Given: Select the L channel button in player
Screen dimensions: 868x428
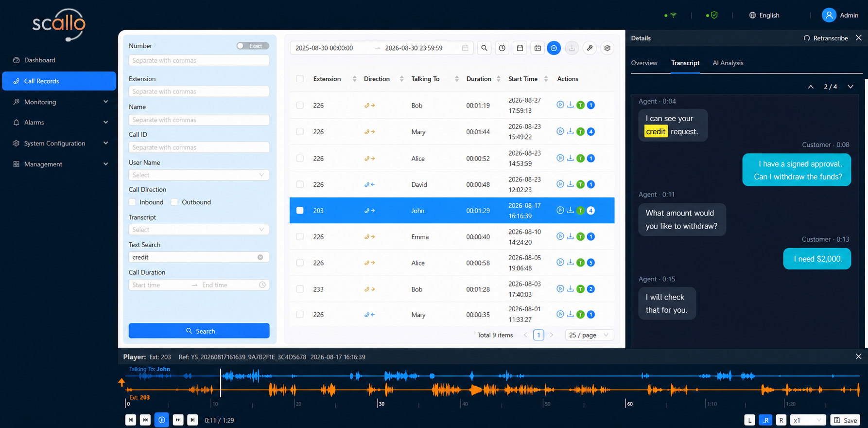Looking at the screenshot, I should click(x=749, y=420).
